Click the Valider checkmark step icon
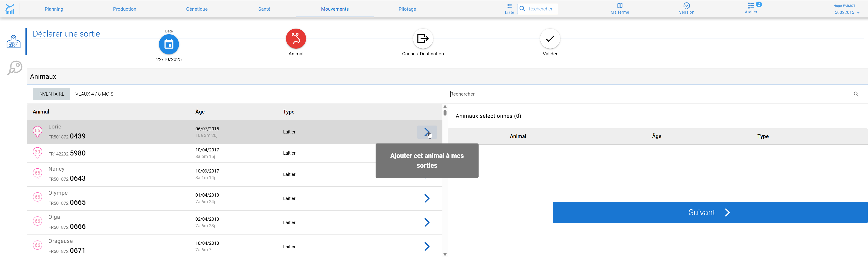 click(x=549, y=38)
